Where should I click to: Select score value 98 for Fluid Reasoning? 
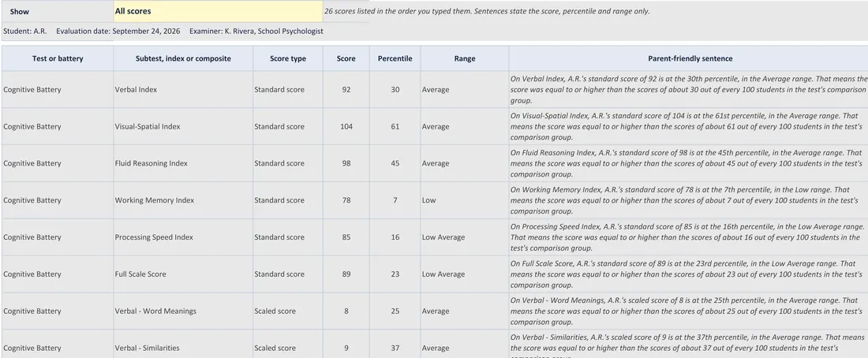click(346, 163)
